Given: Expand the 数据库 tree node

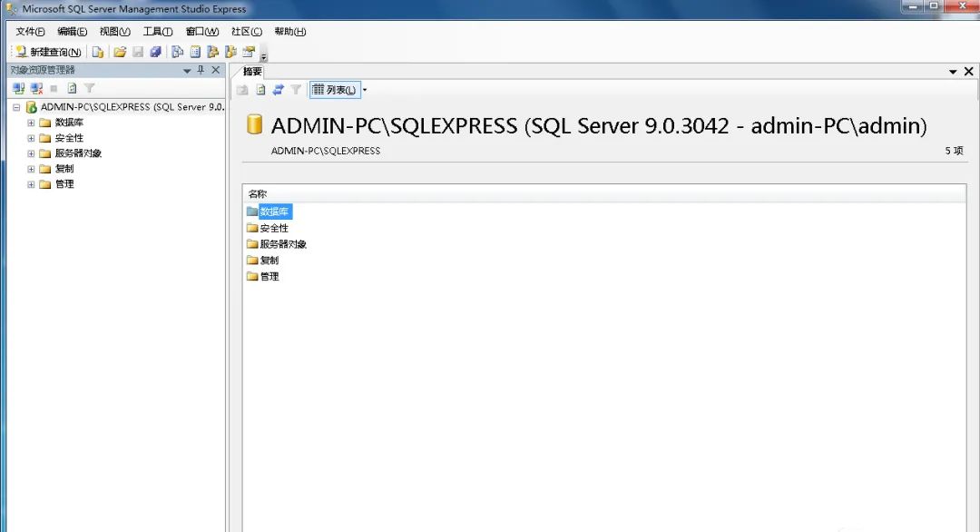Looking at the screenshot, I should click(x=31, y=123).
